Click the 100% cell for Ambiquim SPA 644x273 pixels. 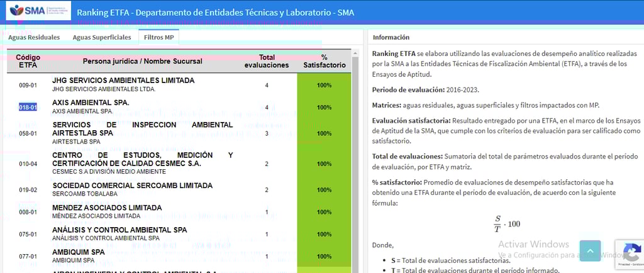click(324, 257)
